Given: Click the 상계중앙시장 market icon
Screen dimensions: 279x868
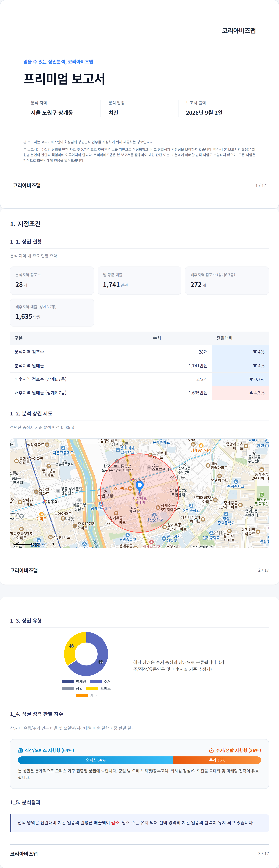Looking at the screenshot, I should [x=201, y=445].
